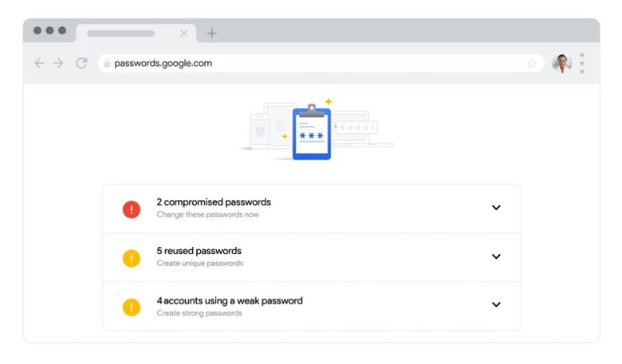
Task: Click the red compromised passwords warning icon
Action: (131, 209)
